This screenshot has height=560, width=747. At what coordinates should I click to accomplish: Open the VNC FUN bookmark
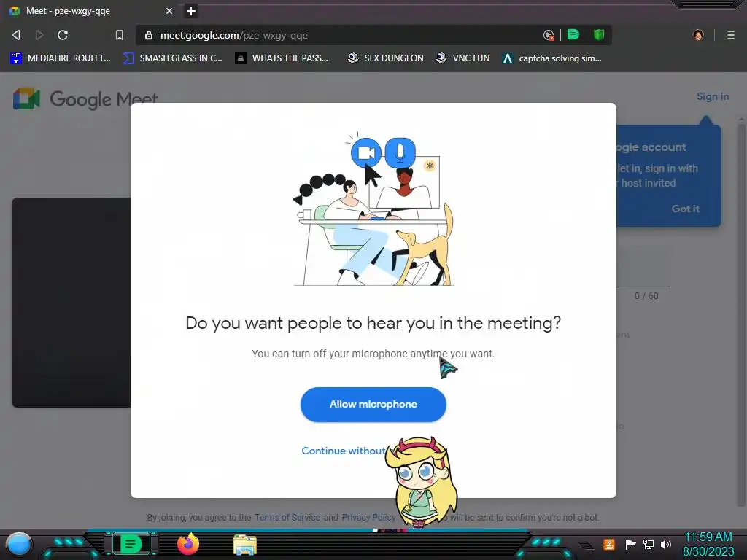[463, 58]
